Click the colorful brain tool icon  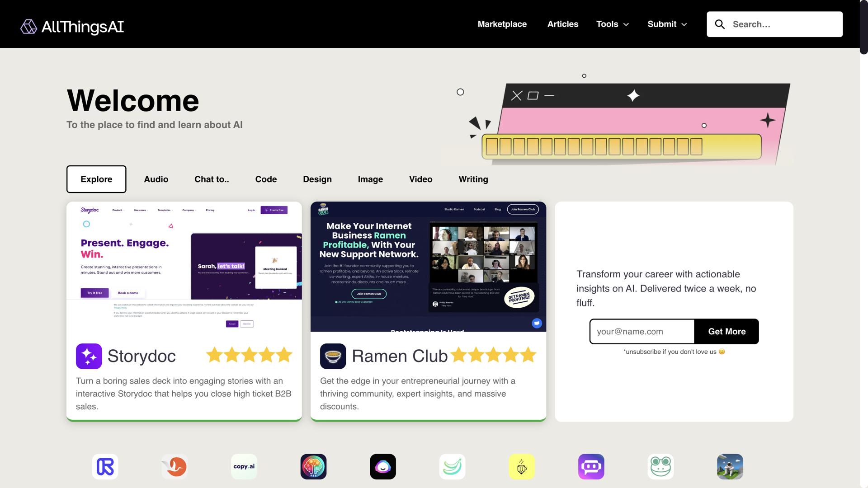click(x=313, y=466)
